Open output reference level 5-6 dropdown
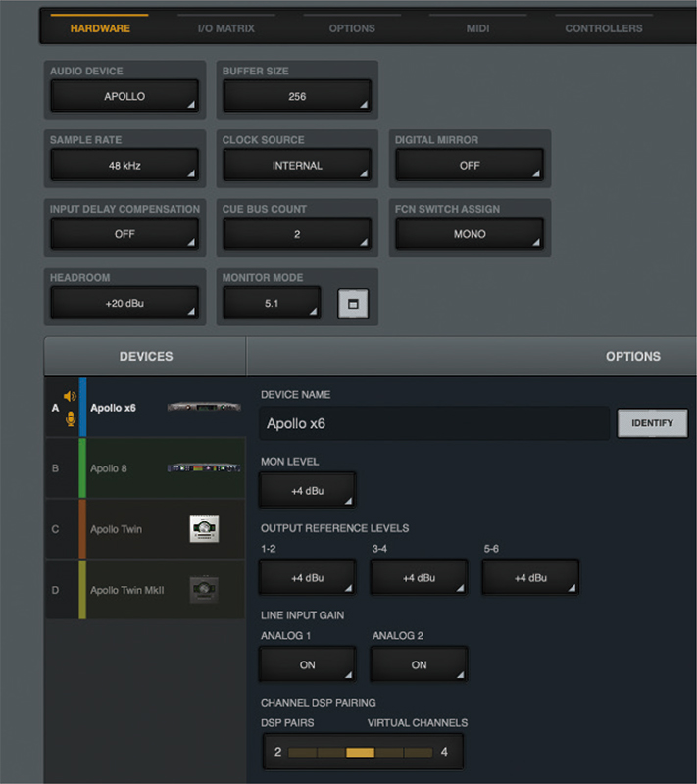The image size is (697, 784). [x=530, y=577]
